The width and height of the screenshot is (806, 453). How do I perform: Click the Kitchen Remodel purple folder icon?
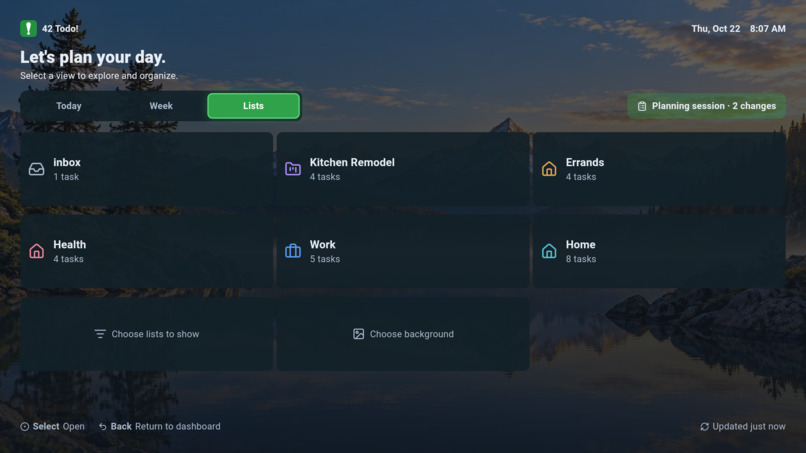pos(293,169)
